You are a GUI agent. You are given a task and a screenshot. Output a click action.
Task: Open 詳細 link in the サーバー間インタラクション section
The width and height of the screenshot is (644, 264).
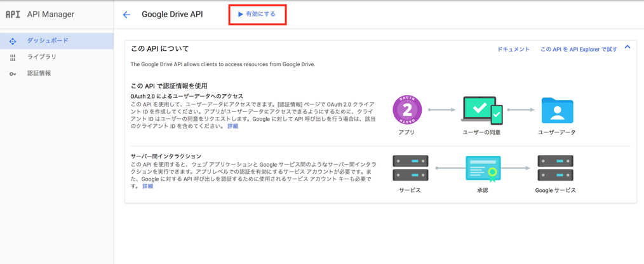point(147,186)
